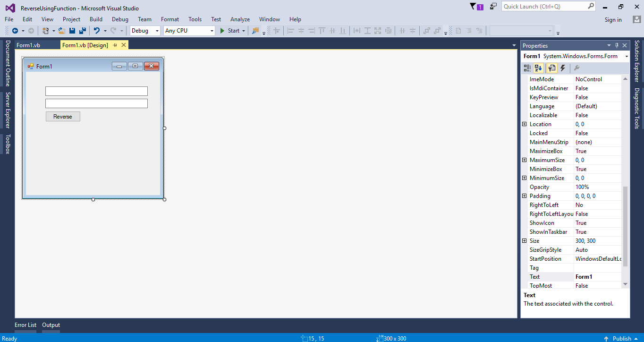
Task: Click the Save All icon
Action: (83, 31)
